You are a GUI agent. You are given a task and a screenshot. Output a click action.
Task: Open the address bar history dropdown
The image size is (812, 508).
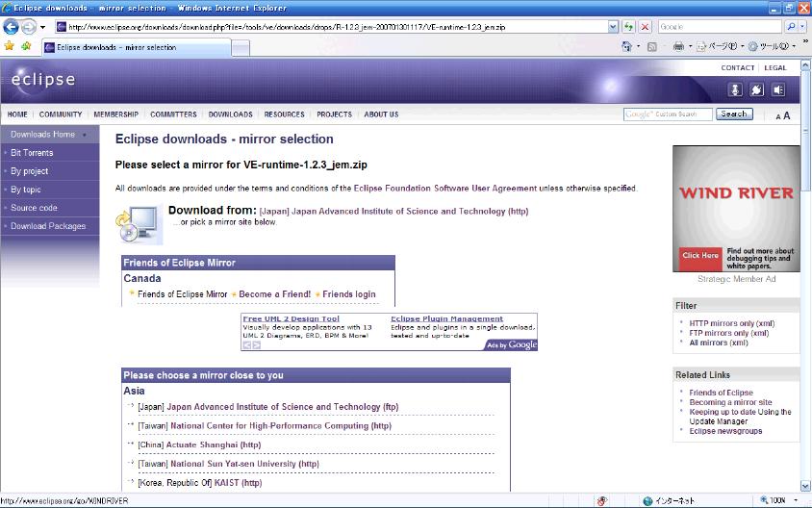613,26
